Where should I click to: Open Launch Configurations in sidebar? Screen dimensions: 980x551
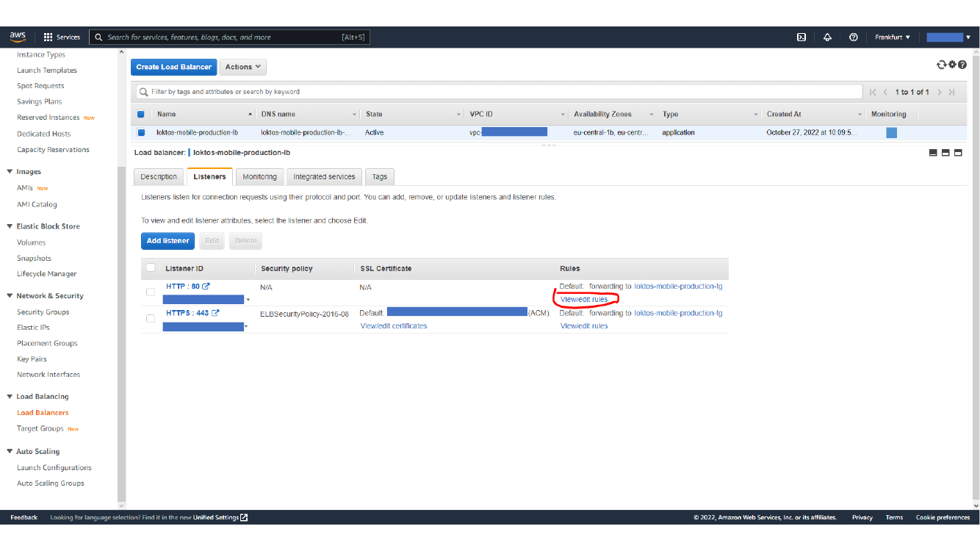(54, 468)
